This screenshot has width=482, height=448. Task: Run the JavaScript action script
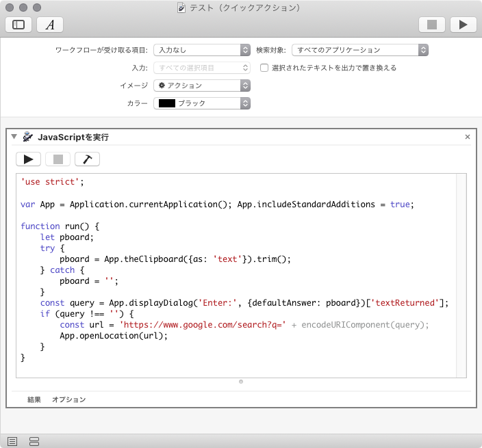click(x=28, y=159)
